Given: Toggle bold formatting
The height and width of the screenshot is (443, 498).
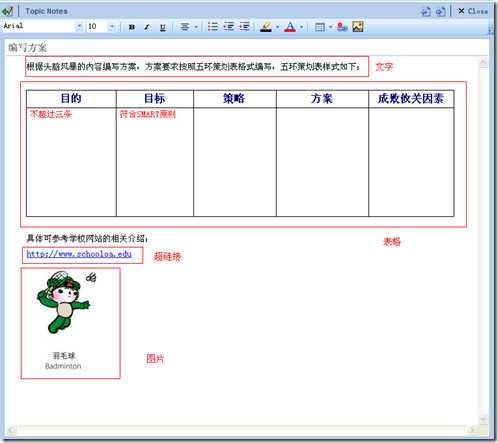Looking at the screenshot, I should [132, 27].
